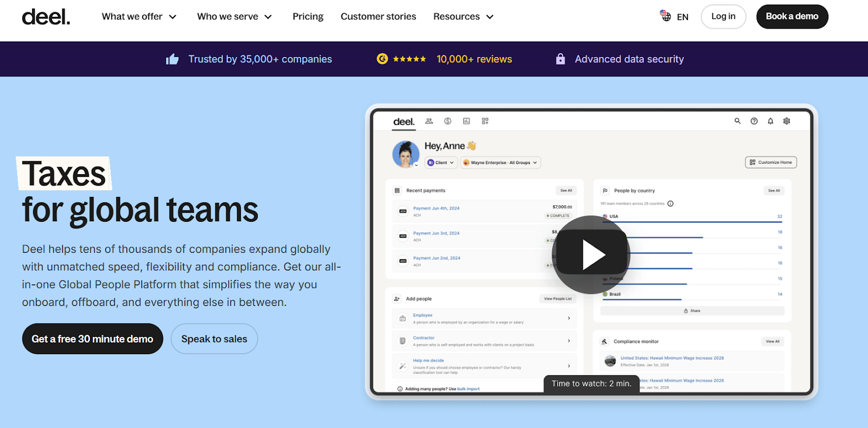The width and height of the screenshot is (868, 428).
Task: Click the Book a demo button
Action: point(792,16)
